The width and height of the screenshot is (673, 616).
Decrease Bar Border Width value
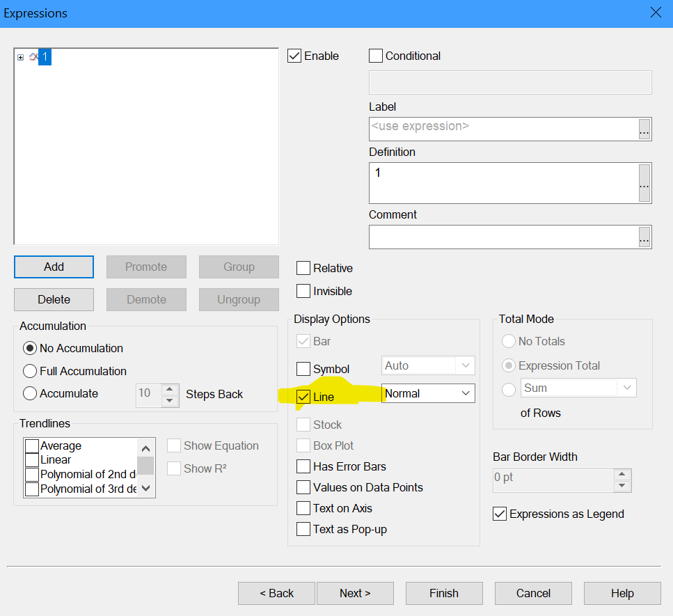pos(622,486)
